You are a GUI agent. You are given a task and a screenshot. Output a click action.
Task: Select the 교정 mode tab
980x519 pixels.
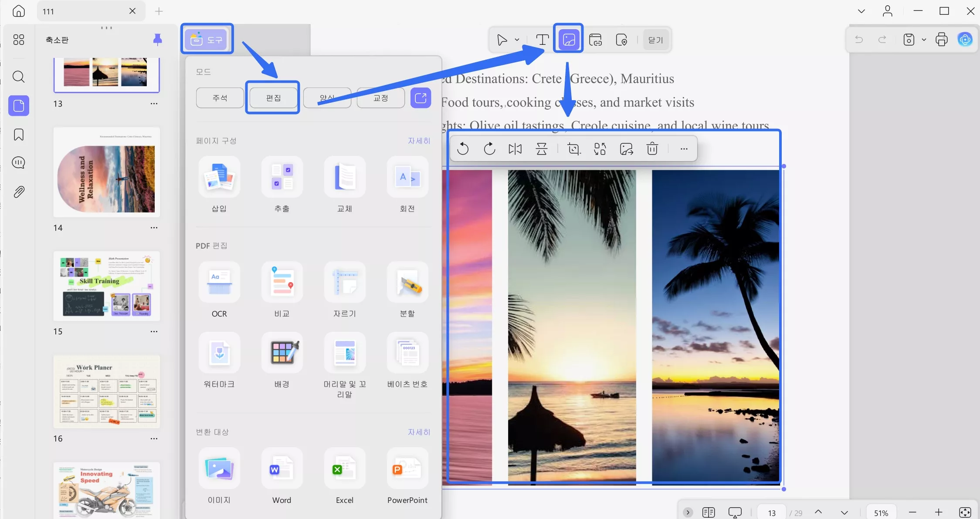(x=380, y=98)
